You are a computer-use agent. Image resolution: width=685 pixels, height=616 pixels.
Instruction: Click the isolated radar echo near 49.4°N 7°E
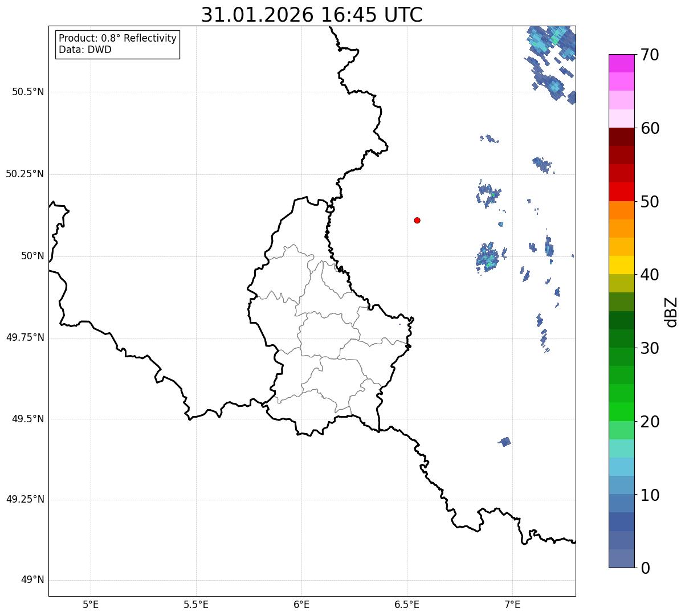point(504,442)
